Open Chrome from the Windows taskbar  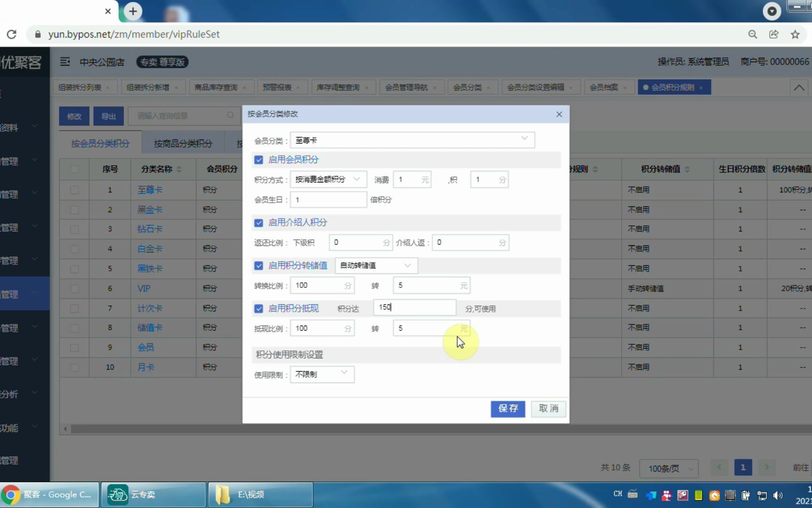click(x=50, y=495)
